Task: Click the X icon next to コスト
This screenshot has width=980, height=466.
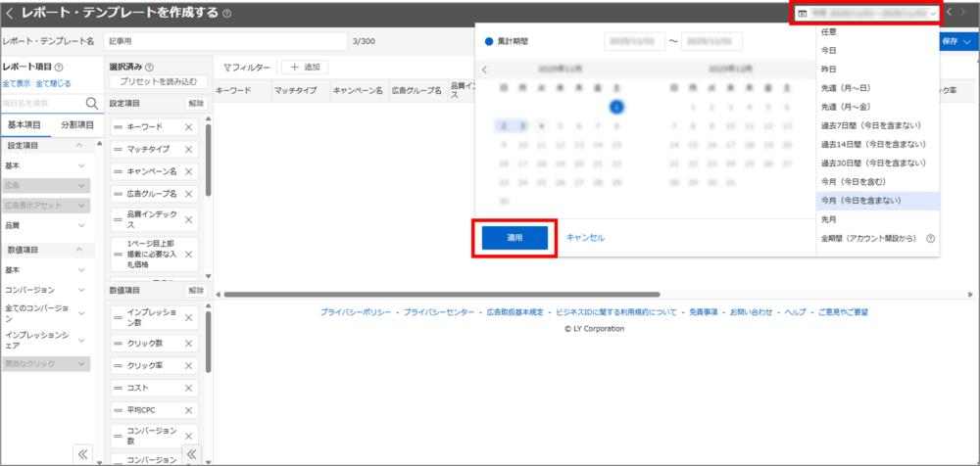Action: [189, 388]
